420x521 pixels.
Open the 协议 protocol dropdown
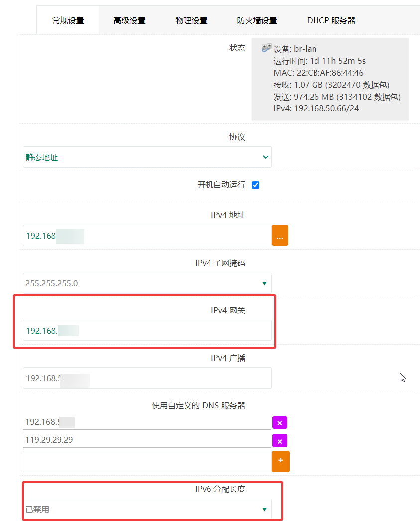(x=147, y=157)
